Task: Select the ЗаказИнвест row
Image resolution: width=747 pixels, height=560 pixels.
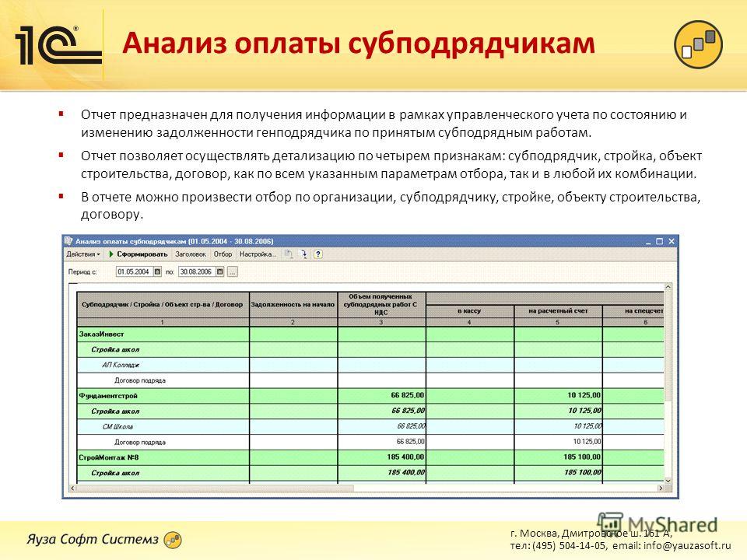Action: click(x=370, y=334)
